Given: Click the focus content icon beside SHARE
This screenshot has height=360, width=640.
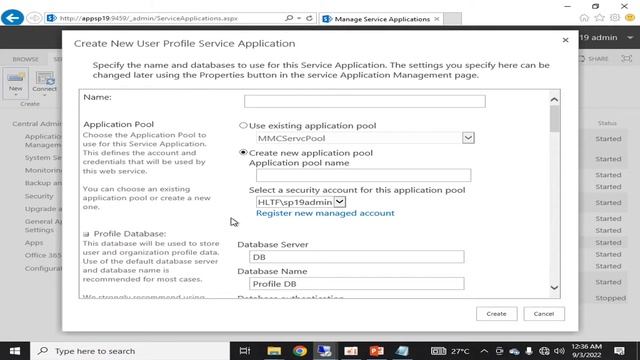Looking at the screenshot, I should click(627, 59).
